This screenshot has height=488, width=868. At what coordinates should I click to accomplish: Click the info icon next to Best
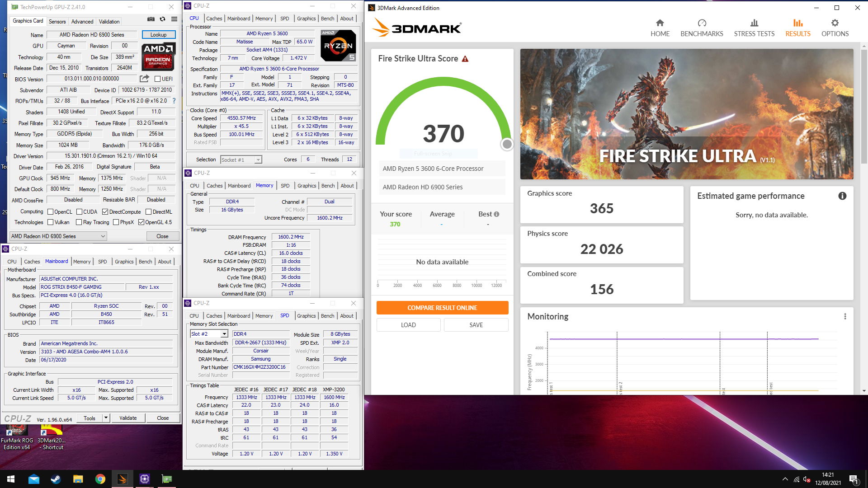point(496,214)
